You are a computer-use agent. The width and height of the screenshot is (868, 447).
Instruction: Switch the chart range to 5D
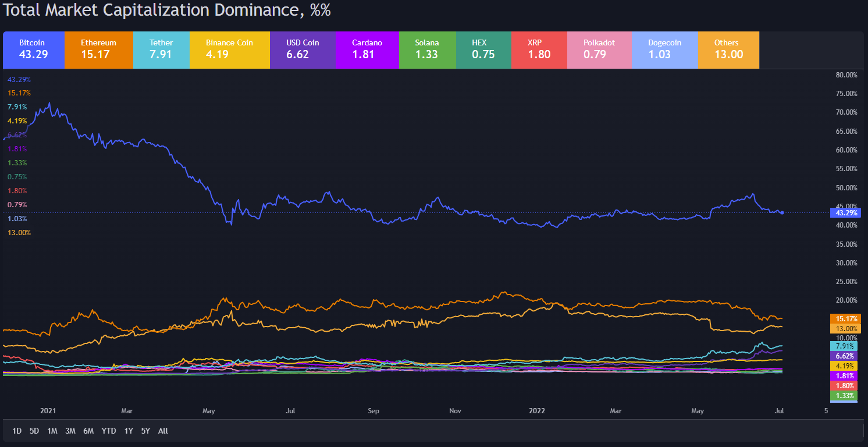pyautogui.click(x=34, y=431)
